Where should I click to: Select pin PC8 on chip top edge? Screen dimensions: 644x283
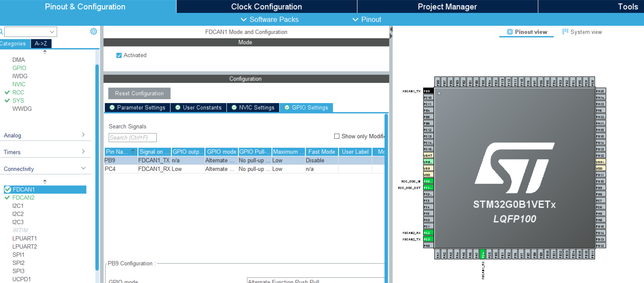tap(592, 82)
